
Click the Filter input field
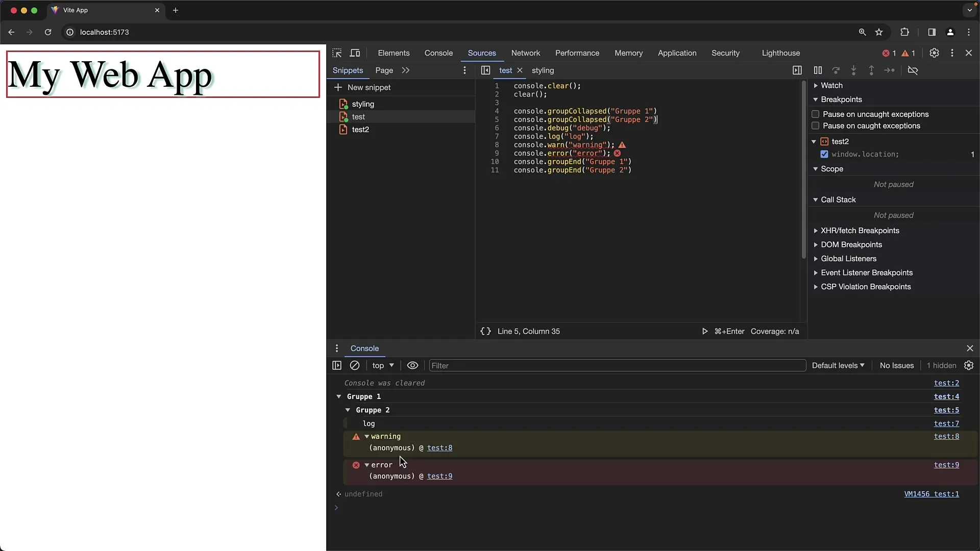616,365
